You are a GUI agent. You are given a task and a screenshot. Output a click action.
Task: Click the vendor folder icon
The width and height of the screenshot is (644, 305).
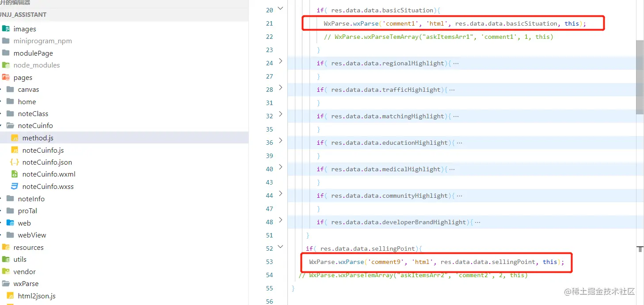6,271
